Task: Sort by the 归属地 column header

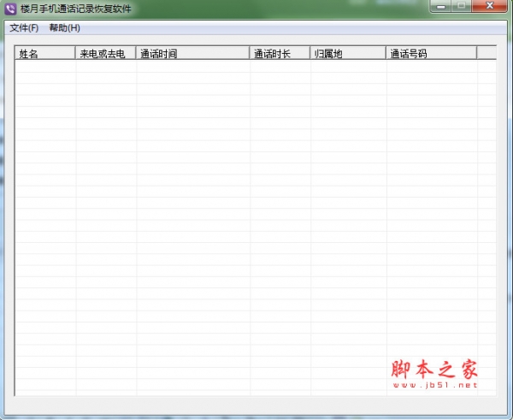Action: click(348, 53)
